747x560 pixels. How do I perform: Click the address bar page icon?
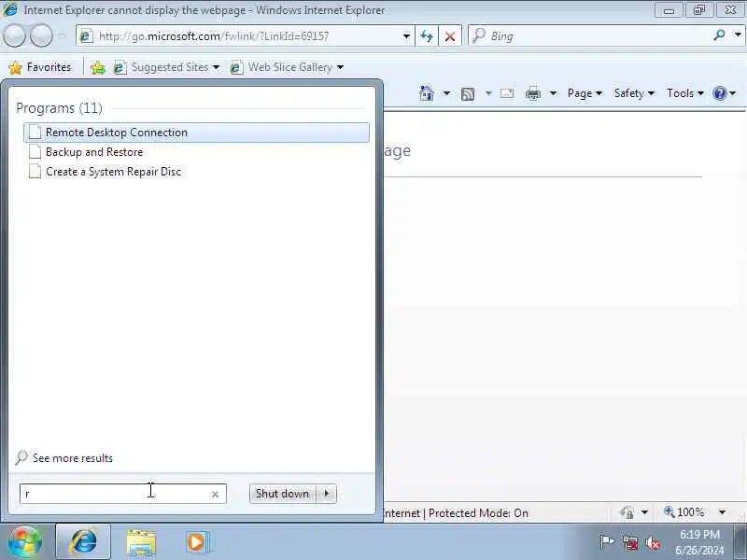(x=86, y=36)
